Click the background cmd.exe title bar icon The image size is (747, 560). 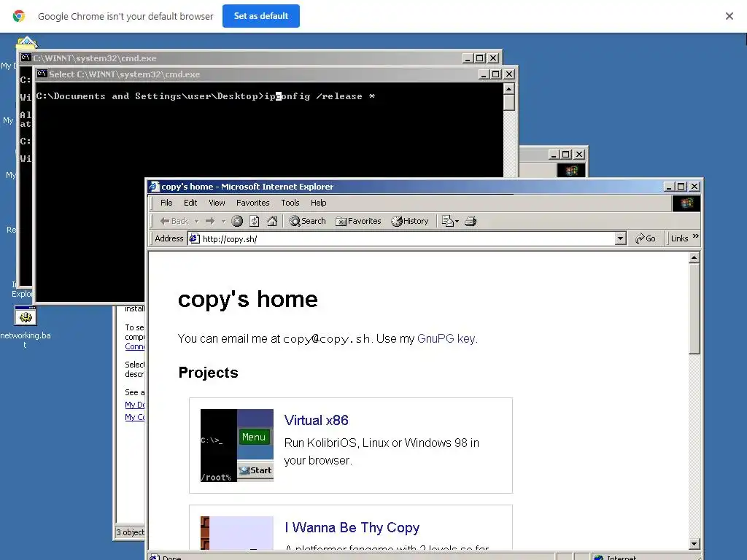[x=26, y=58]
